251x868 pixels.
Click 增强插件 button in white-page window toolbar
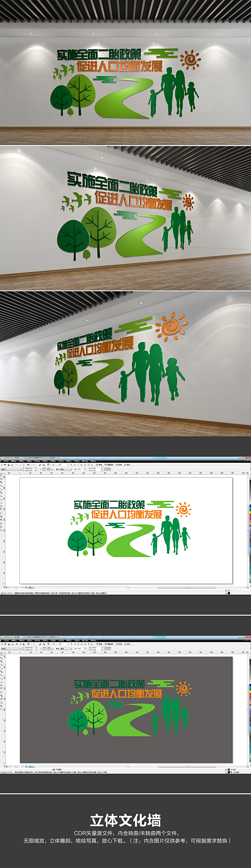point(109,465)
